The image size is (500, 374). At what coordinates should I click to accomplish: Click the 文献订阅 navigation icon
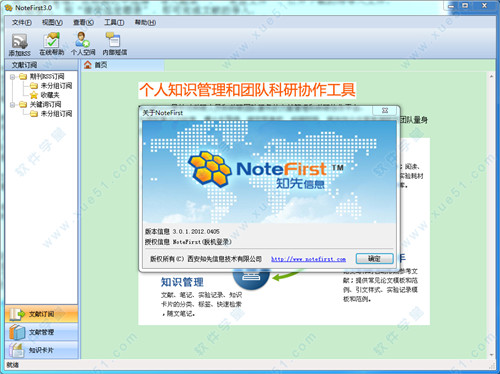point(17,314)
